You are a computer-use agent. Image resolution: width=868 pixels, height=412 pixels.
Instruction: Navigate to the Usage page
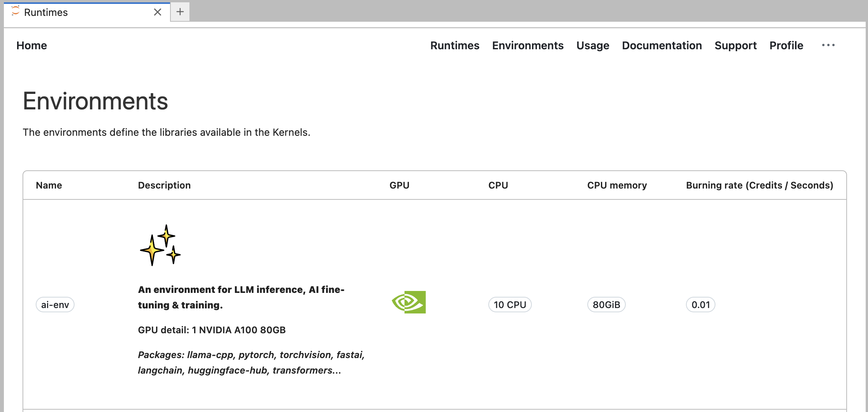tap(592, 45)
